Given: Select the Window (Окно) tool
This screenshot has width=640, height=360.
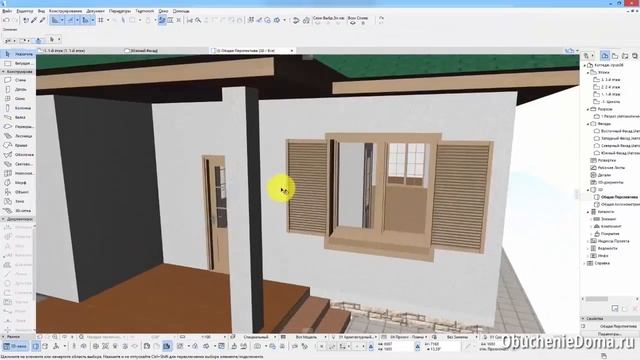Looking at the screenshot, I should [x=18, y=99].
